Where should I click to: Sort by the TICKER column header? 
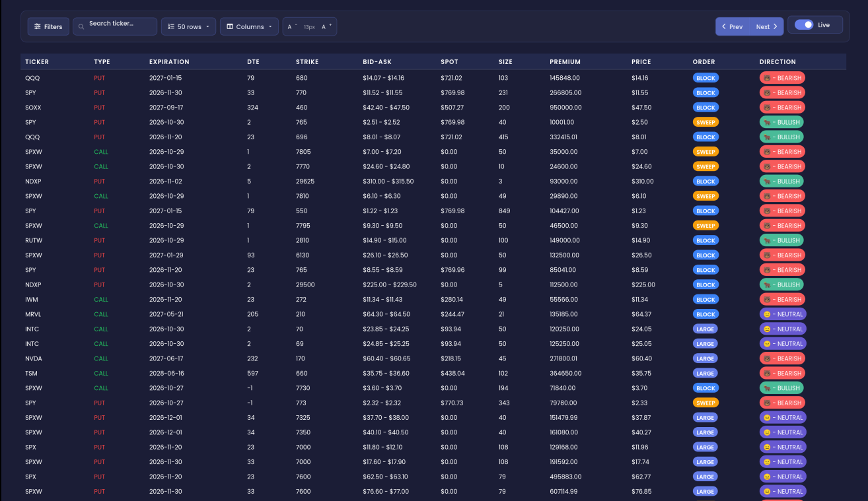point(37,62)
